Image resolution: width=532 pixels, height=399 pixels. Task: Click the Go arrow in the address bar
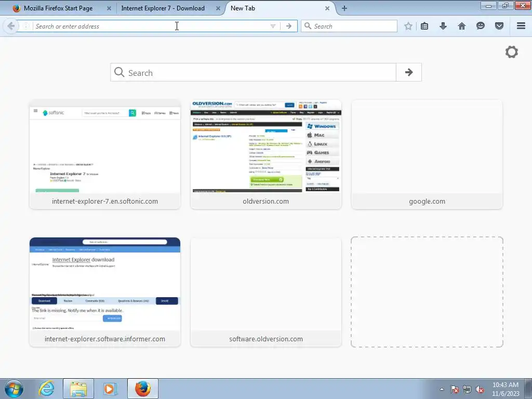[289, 26]
